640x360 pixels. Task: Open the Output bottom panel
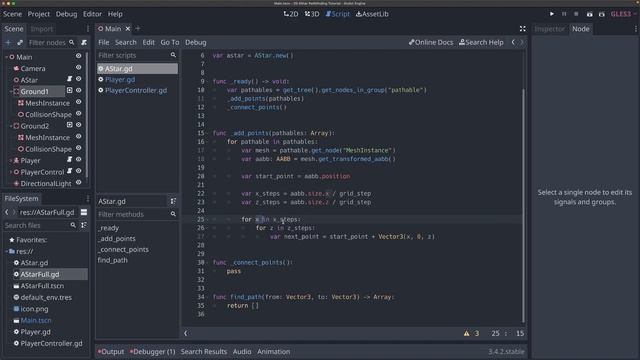(111, 351)
